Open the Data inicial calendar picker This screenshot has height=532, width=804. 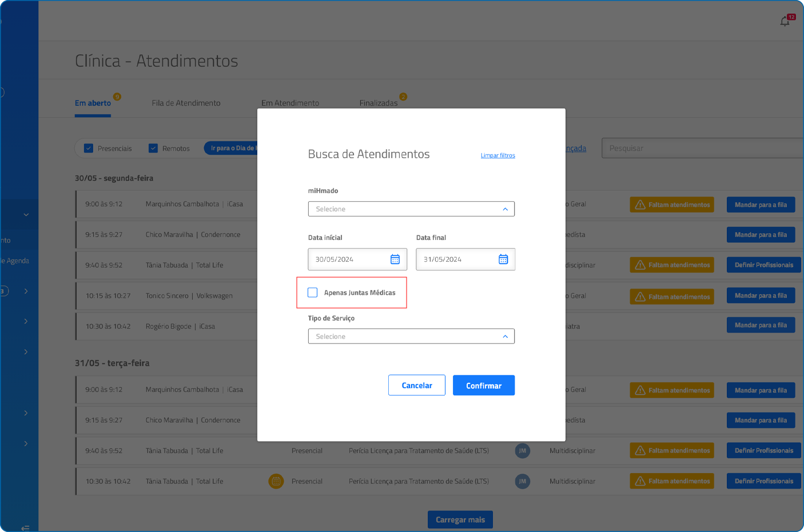click(395, 259)
